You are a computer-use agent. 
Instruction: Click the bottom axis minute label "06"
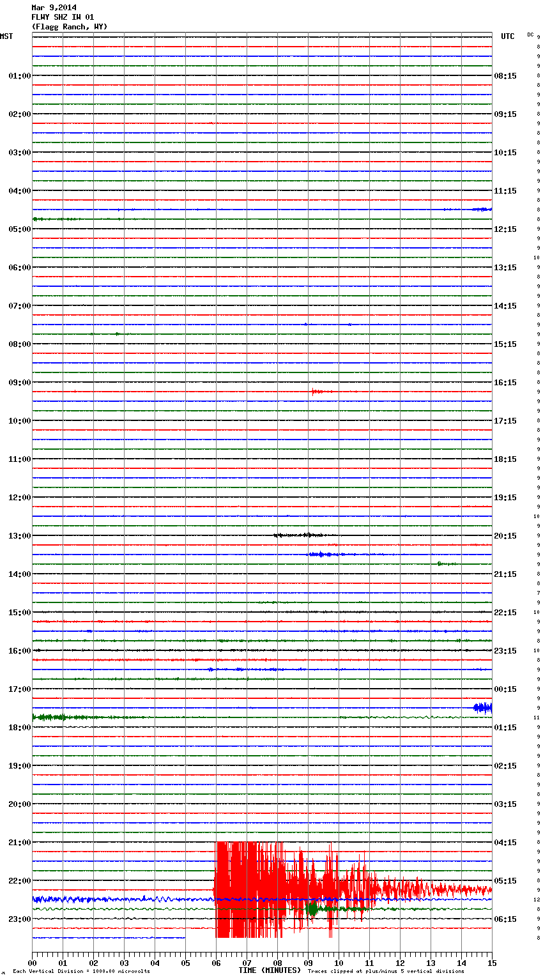(x=216, y=963)
